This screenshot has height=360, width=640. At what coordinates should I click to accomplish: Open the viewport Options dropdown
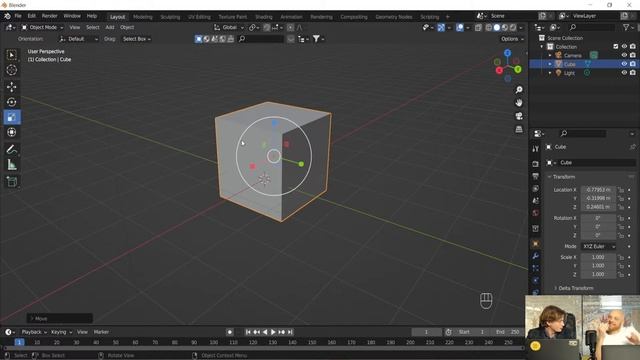512,39
